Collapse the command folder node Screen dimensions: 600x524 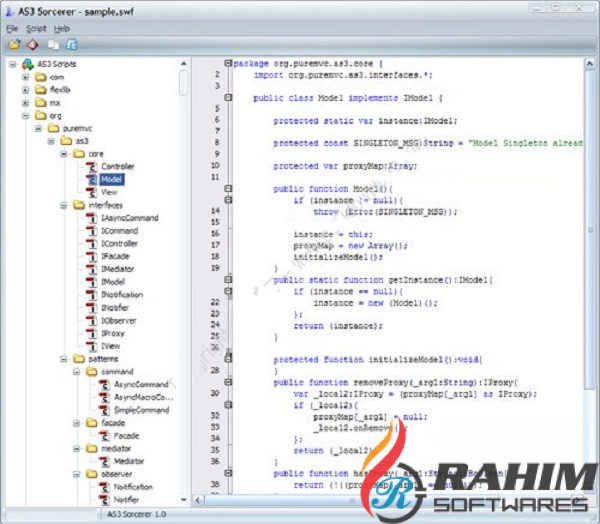(x=77, y=372)
